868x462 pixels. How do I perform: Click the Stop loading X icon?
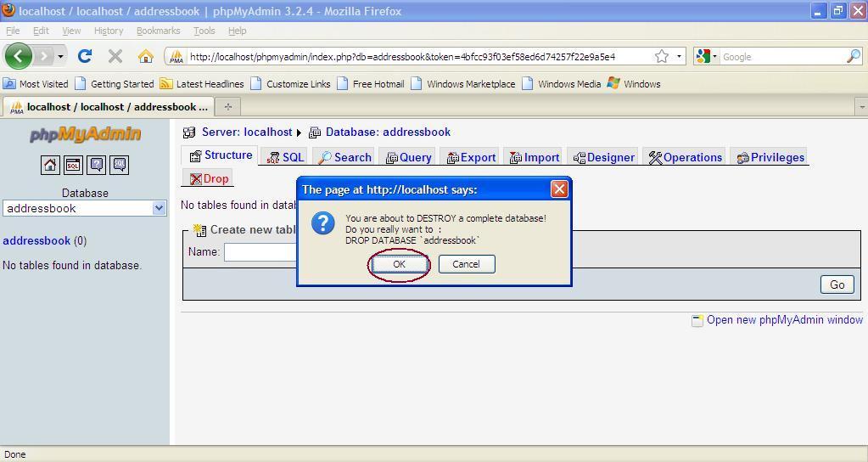tap(115, 56)
